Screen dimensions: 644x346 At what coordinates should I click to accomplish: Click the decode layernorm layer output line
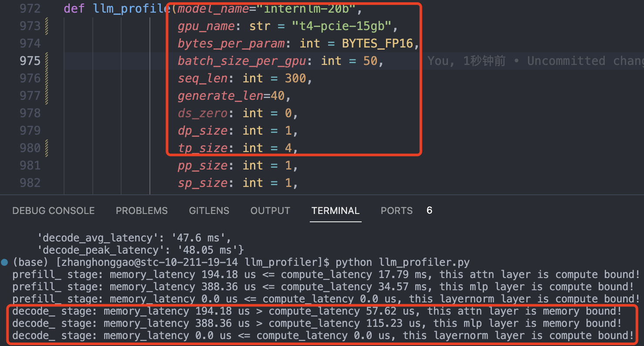(x=323, y=336)
